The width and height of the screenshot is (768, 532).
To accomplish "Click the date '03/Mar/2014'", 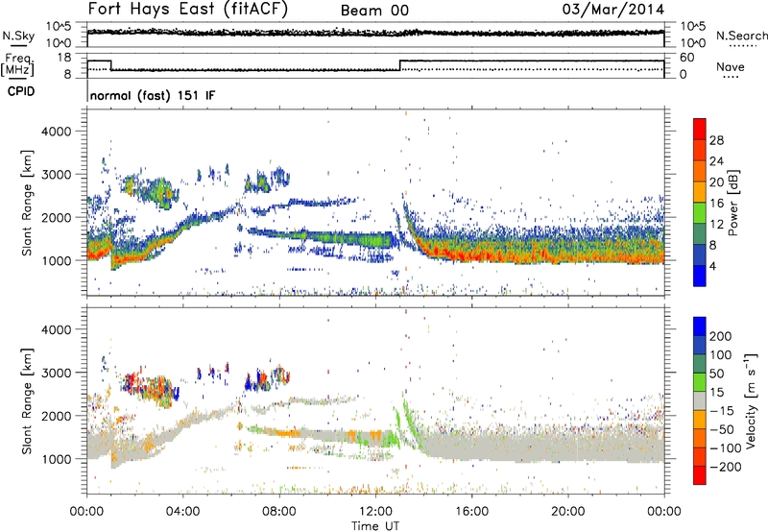I will point(612,10).
